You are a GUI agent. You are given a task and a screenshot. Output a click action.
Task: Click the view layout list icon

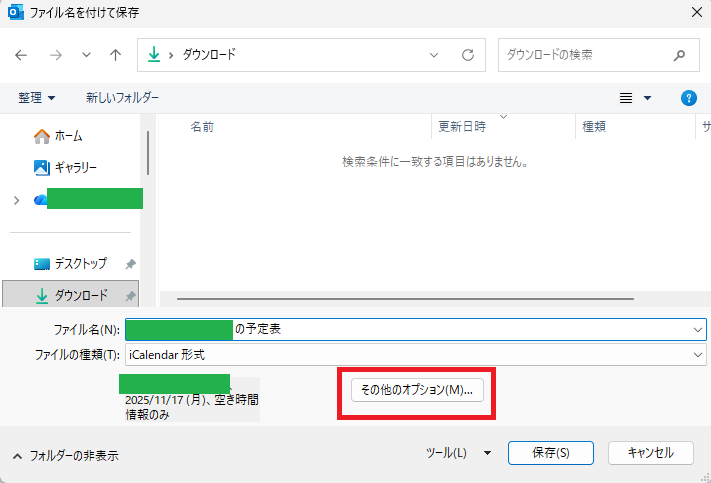(x=626, y=98)
